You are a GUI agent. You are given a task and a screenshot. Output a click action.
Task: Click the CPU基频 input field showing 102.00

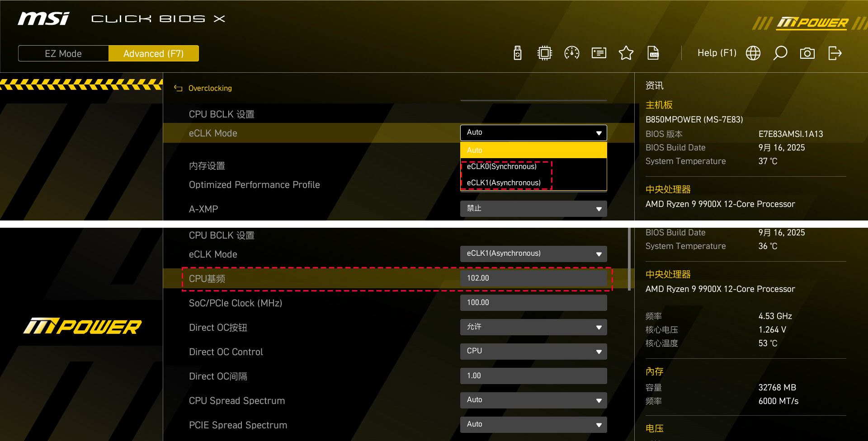pos(533,278)
